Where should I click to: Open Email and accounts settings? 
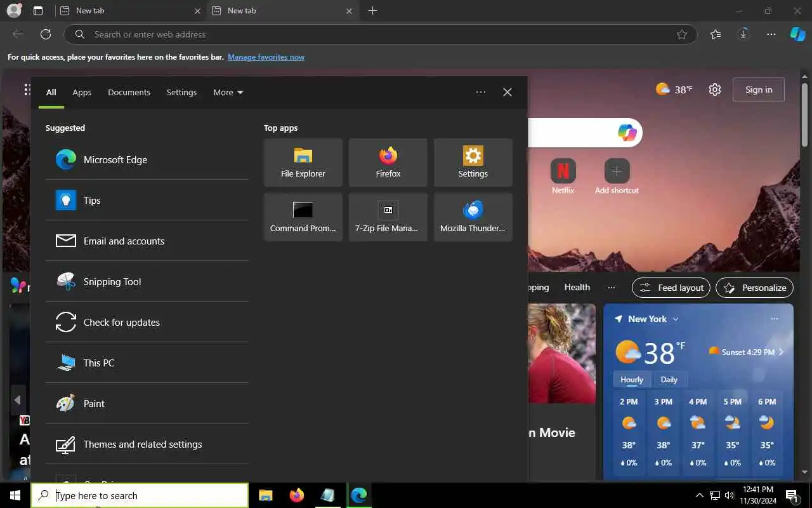coord(147,241)
